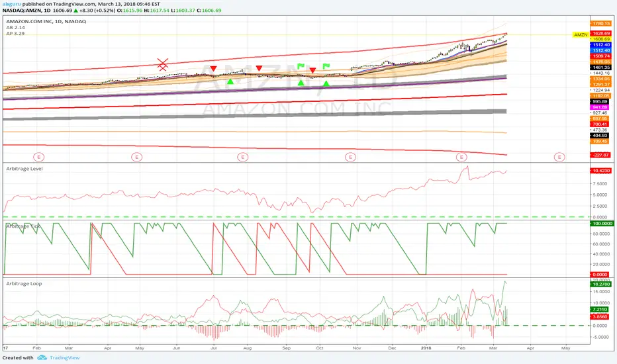Click the 100.0000 green value tag

(x=602, y=224)
